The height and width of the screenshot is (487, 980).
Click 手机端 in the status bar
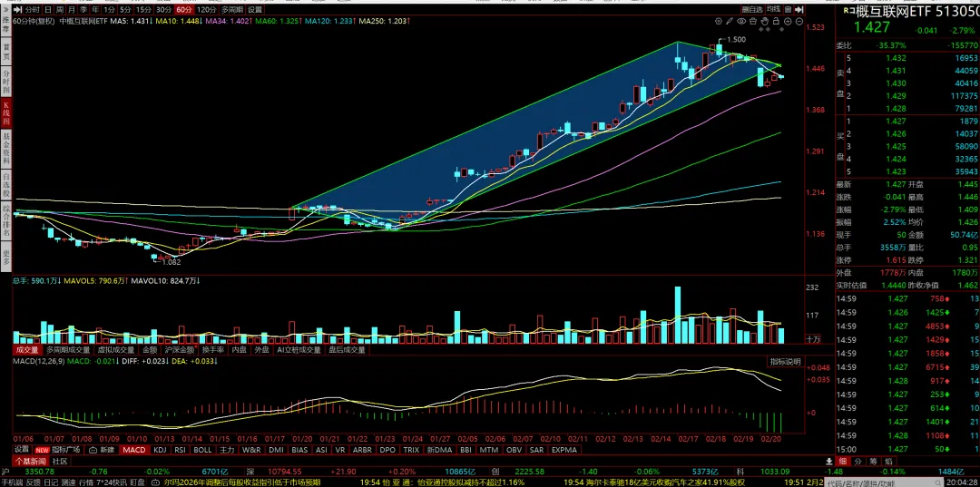pyautogui.click(x=12, y=482)
